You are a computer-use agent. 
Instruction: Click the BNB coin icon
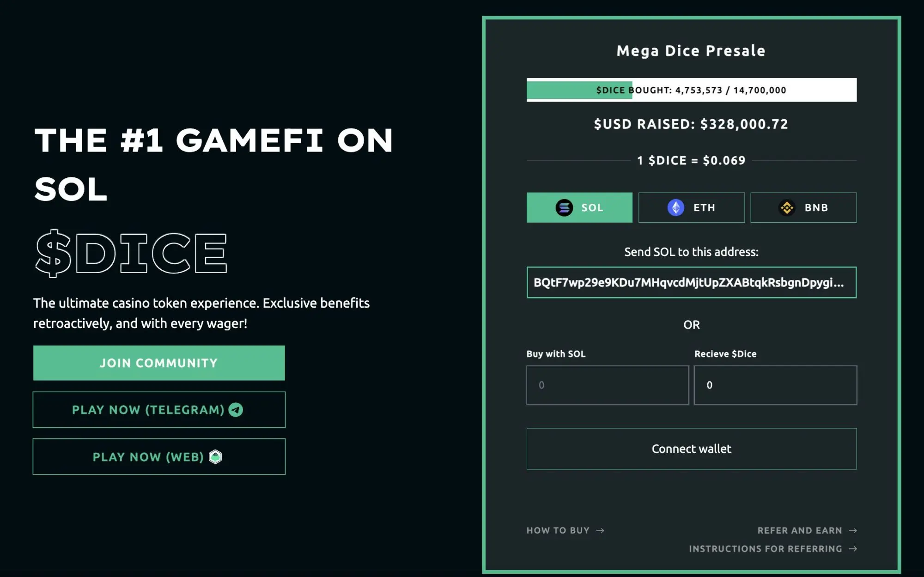(787, 208)
